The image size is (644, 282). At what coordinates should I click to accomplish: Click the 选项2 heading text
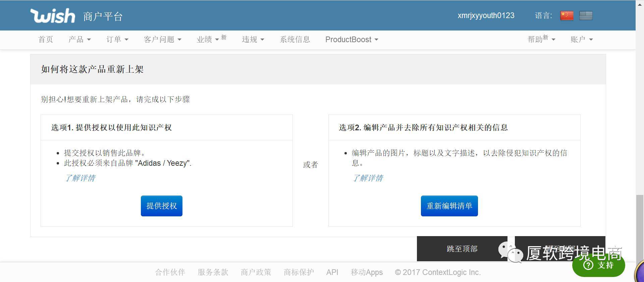pos(423,128)
